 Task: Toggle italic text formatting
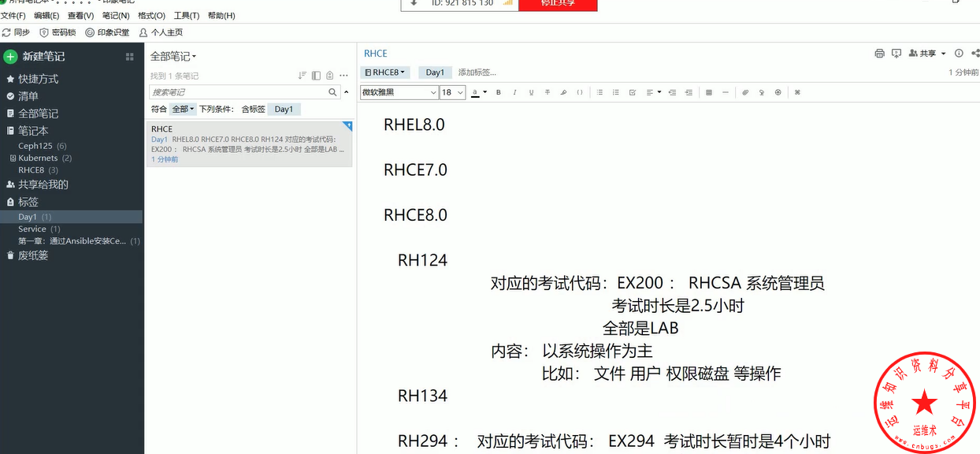514,92
